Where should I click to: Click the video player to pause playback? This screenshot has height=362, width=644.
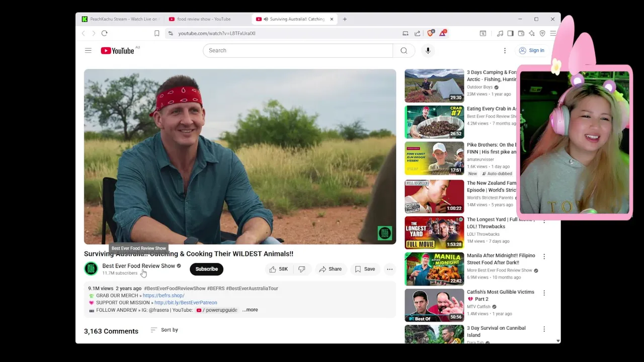pyautogui.click(x=240, y=156)
